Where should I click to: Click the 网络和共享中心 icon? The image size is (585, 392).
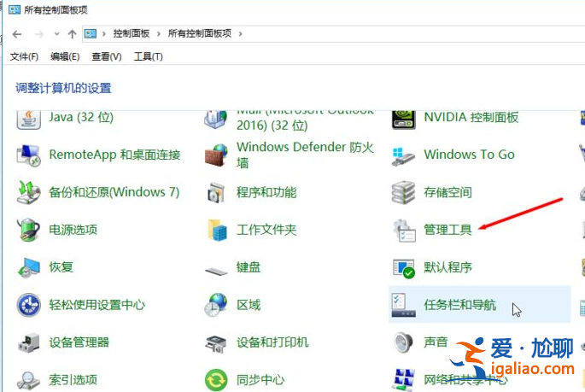(x=405, y=380)
